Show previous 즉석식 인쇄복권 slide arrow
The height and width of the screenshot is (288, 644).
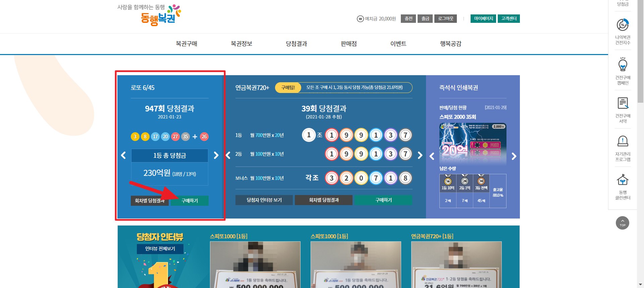pos(432,156)
